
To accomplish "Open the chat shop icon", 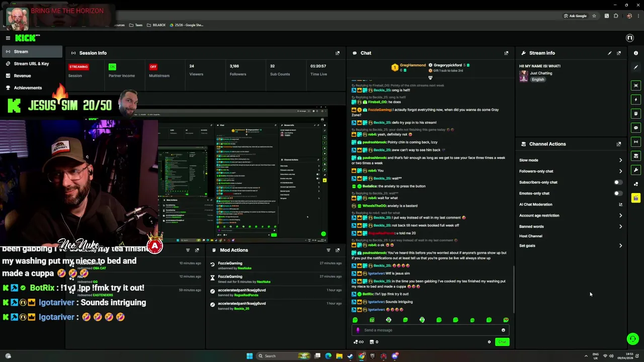I will click(372, 342).
